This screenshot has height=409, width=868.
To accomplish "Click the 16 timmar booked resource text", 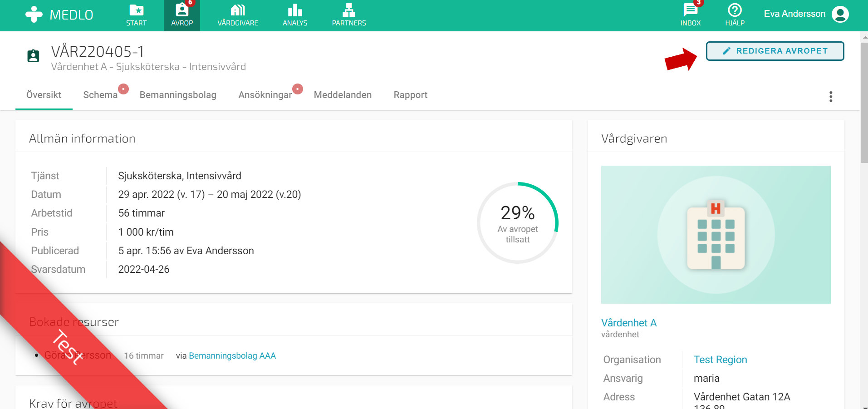I will (x=144, y=356).
